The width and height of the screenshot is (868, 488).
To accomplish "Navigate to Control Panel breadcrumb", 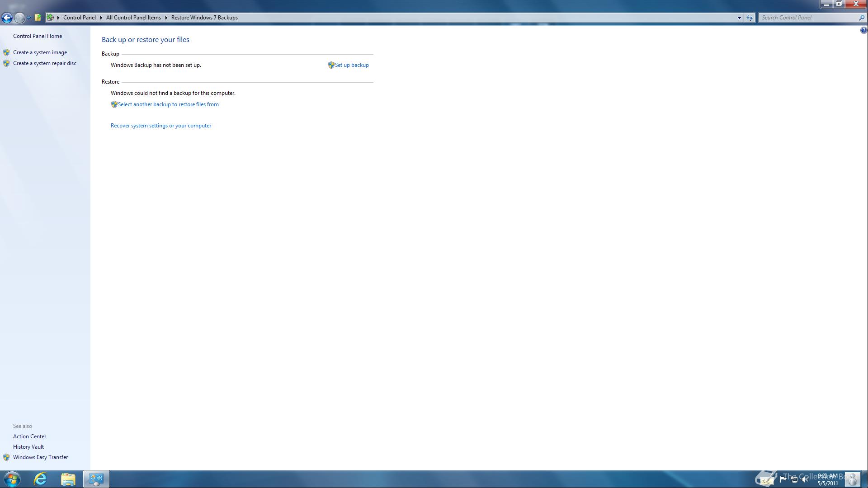I will click(x=79, y=18).
